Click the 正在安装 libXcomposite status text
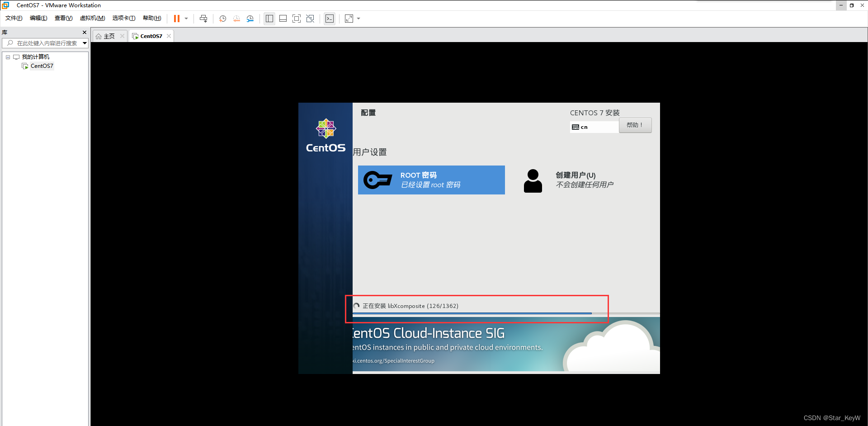868x426 pixels. 410,306
